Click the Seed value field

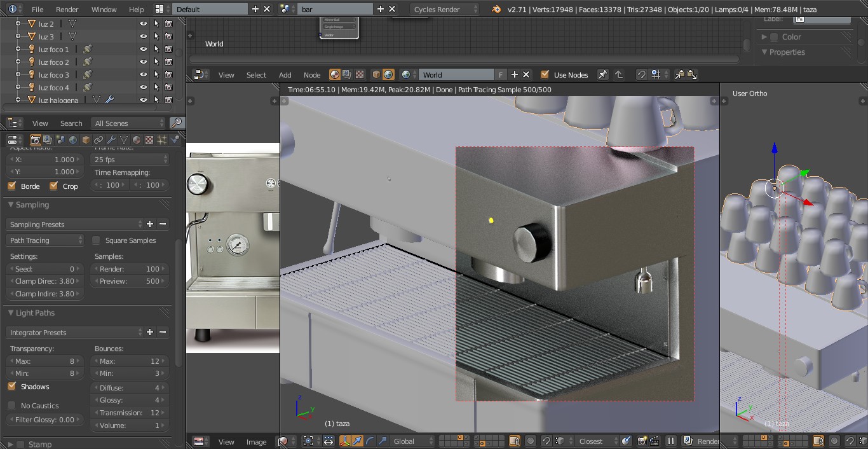(44, 269)
